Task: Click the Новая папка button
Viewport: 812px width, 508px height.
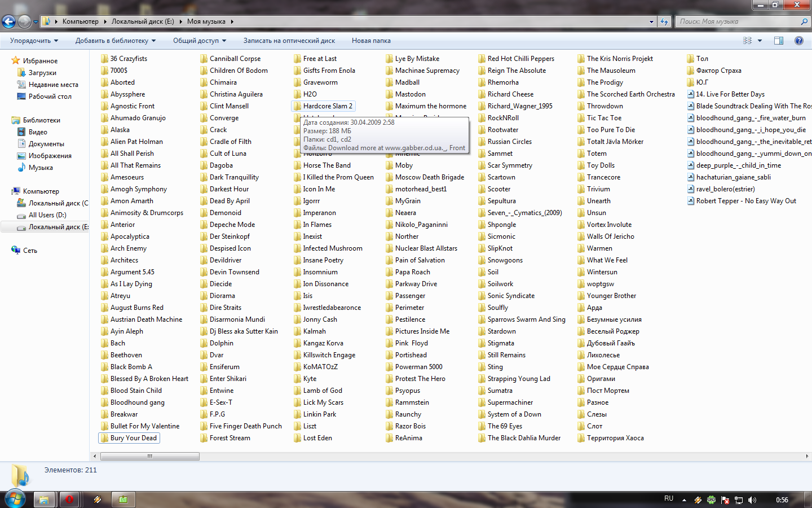Action: click(x=371, y=41)
